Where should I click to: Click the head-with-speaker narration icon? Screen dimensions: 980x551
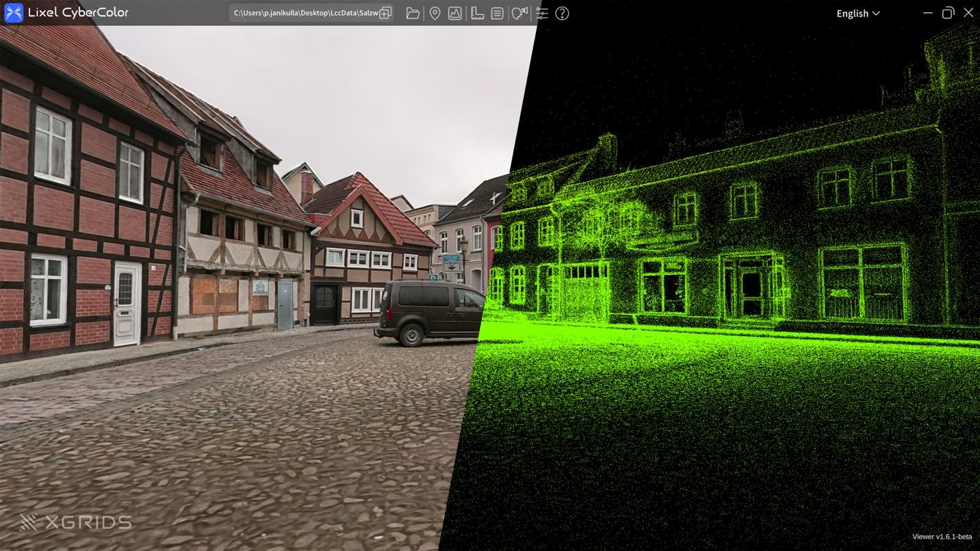click(x=519, y=13)
